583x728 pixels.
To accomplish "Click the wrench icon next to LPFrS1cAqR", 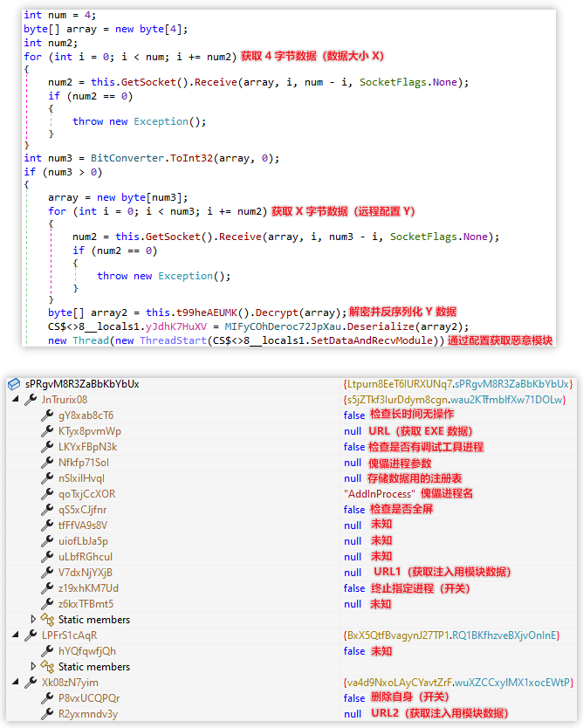I will point(31,635).
